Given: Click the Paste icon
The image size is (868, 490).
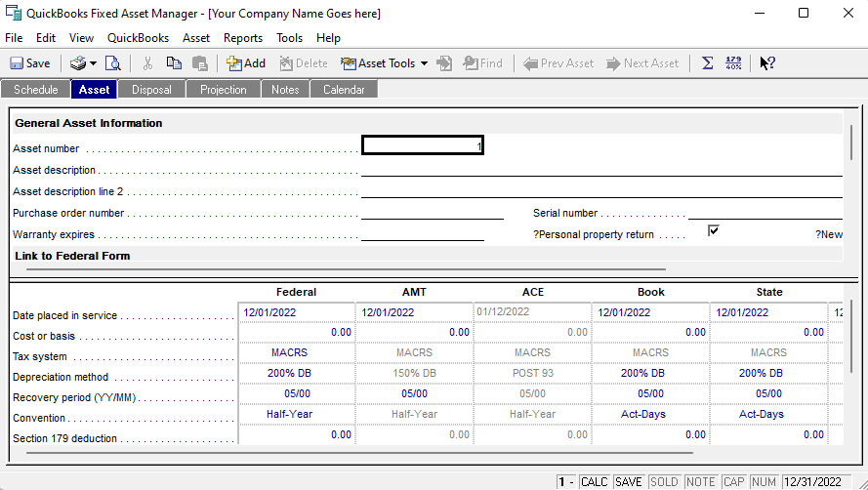Looking at the screenshot, I should (x=199, y=63).
